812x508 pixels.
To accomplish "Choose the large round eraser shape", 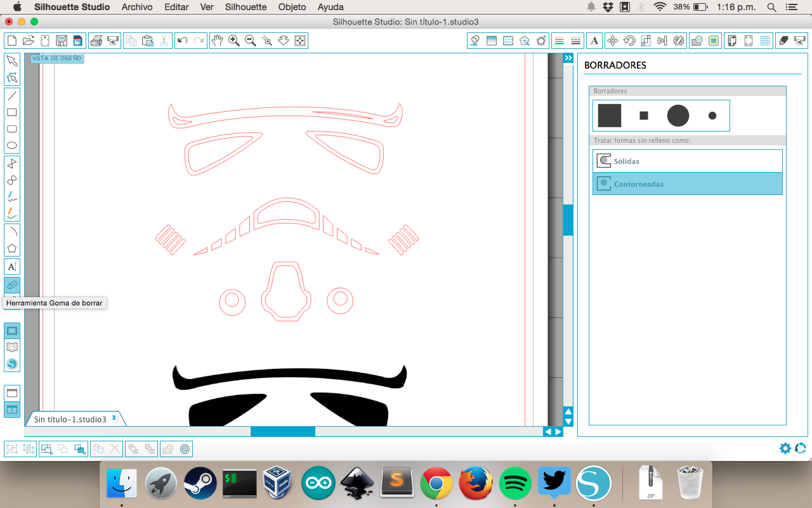I will point(678,116).
